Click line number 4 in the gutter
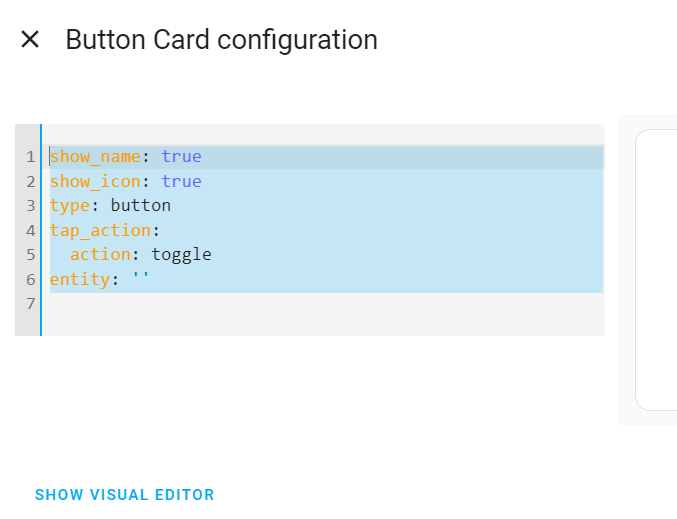Viewport: 677px width, 519px height. pos(30,230)
